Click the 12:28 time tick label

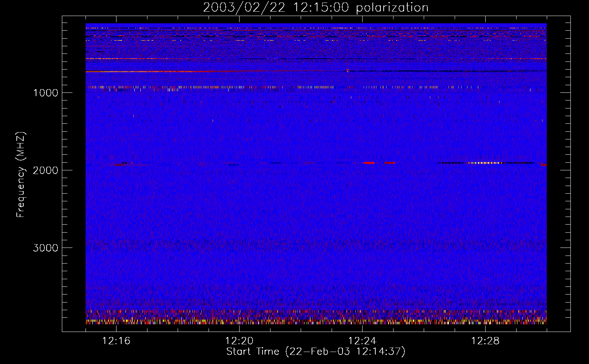click(x=485, y=341)
